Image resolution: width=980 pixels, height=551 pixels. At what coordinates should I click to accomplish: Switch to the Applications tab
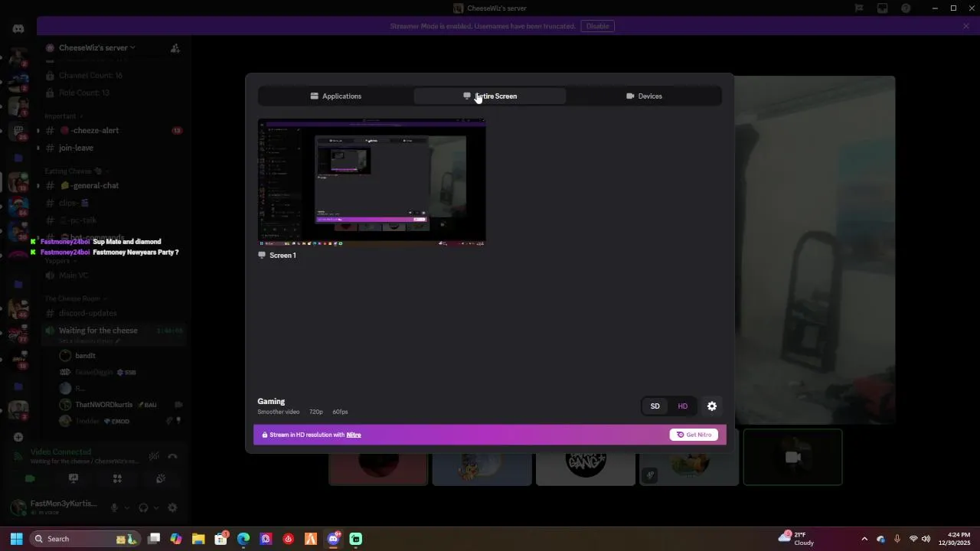[335, 96]
